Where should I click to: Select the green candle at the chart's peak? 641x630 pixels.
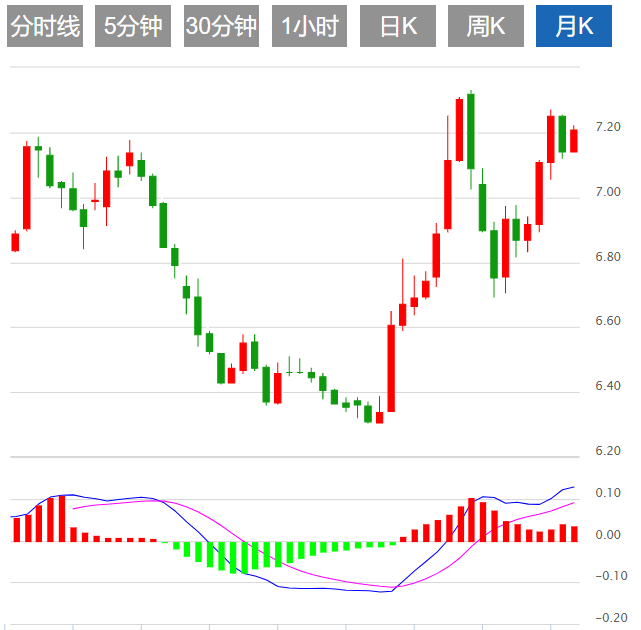tap(471, 130)
